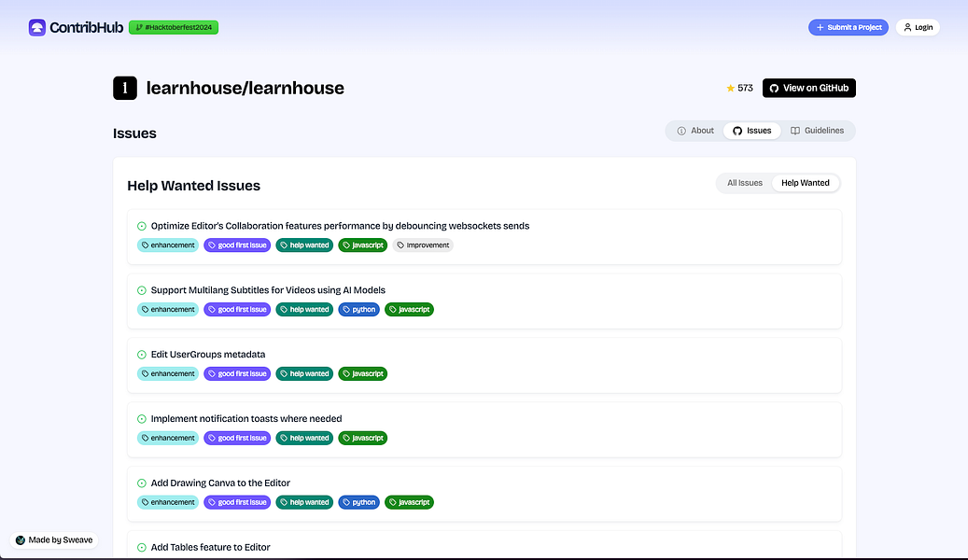Switch to the Guidelines tab

[818, 131]
